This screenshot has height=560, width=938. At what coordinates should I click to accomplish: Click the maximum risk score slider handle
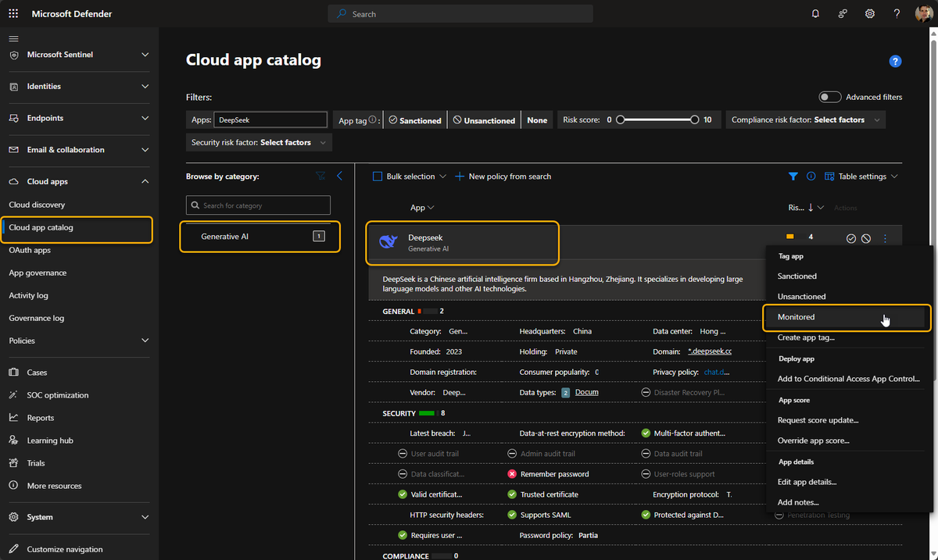(694, 120)
